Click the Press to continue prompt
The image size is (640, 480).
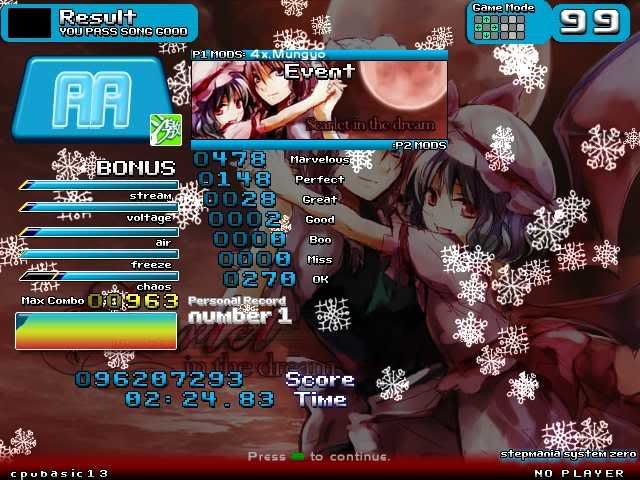[318, 457]
